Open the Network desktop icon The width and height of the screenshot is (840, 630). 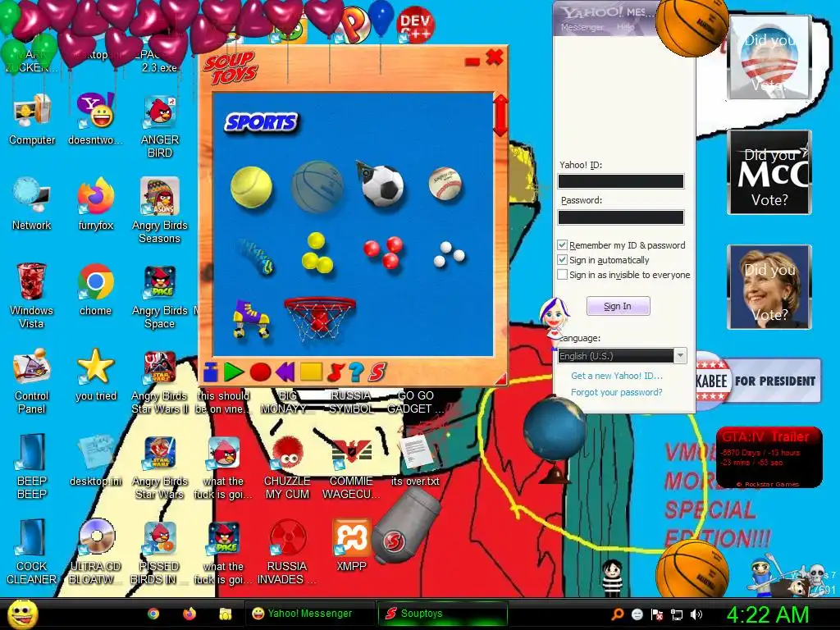coord(32,203)
